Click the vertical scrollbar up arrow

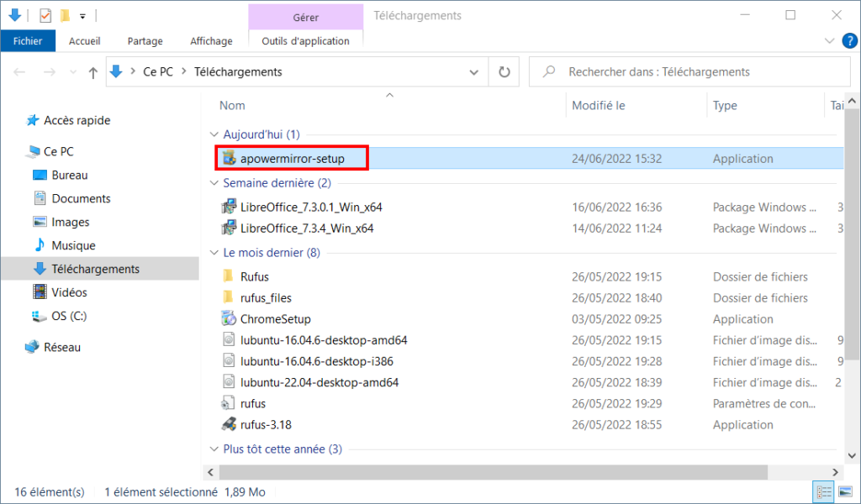pyautogui.click(x=852, y=101)
